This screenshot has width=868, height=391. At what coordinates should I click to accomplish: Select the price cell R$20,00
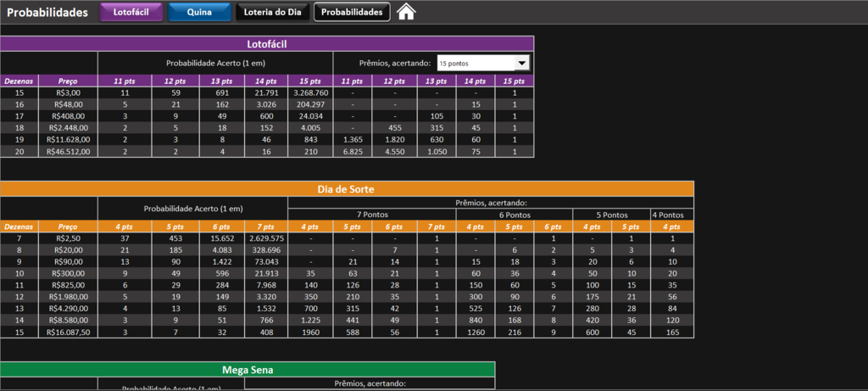click(69, 250)
